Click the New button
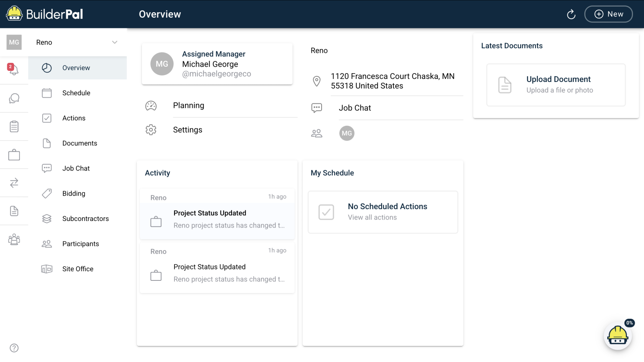 [x=608, y=14]
